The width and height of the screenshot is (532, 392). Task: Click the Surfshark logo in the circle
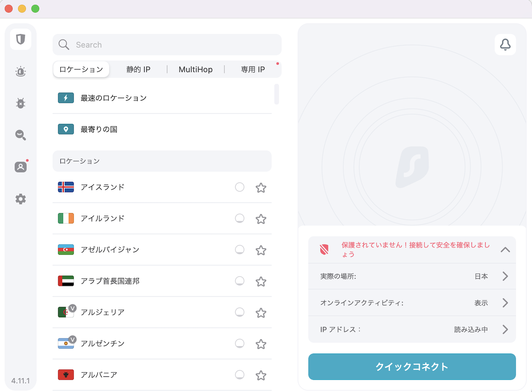[412, 167]
